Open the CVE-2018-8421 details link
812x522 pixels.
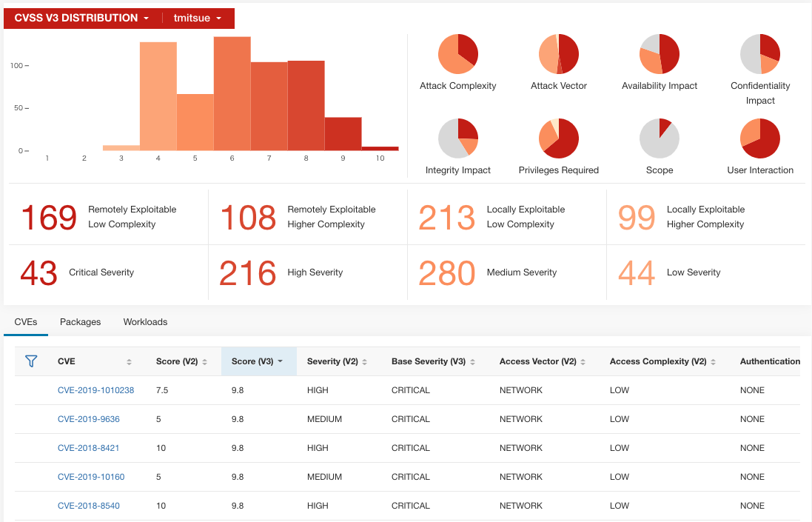88,447
